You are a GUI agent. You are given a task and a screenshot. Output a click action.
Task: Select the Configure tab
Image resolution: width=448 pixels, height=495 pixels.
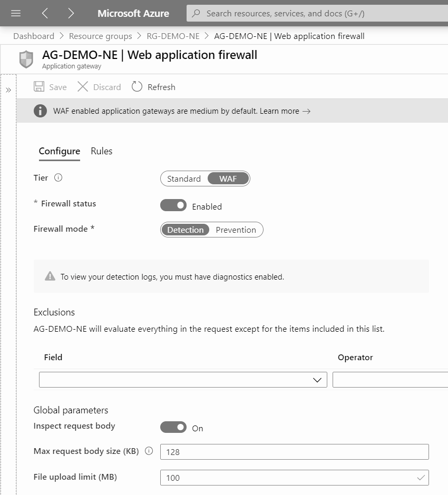(x=60, y=151)
